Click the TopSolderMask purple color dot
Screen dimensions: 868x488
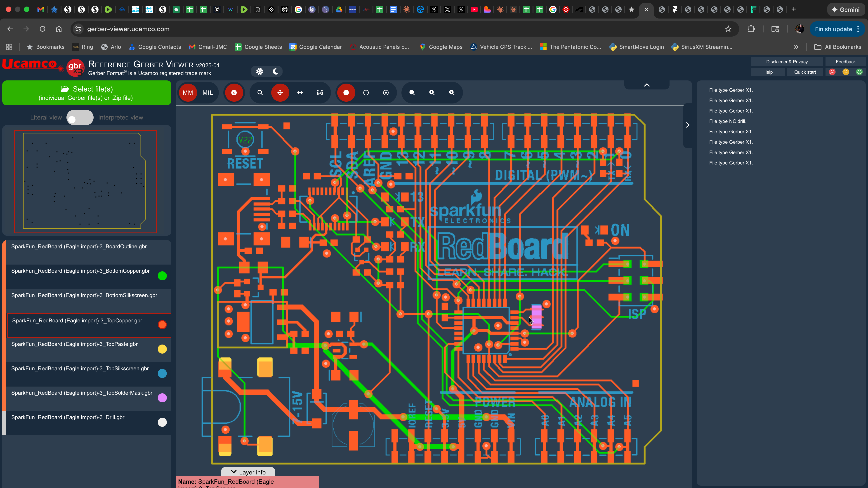pos(162,398)
